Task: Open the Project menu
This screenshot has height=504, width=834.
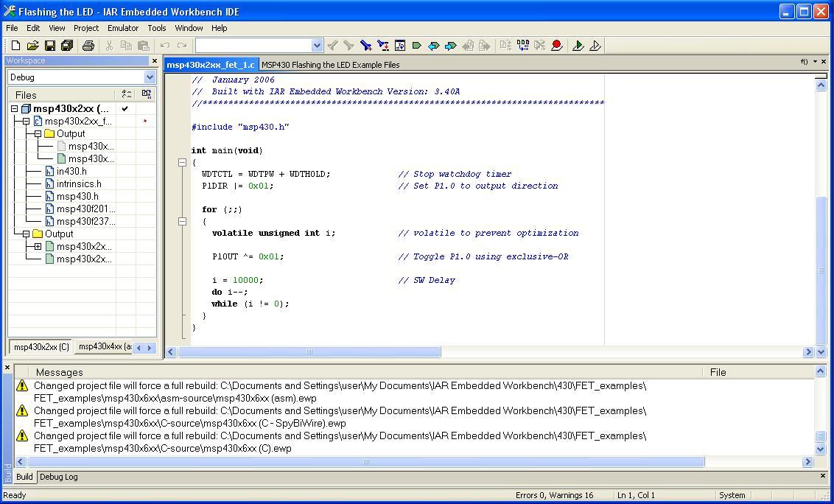Action: click(86, 28)
